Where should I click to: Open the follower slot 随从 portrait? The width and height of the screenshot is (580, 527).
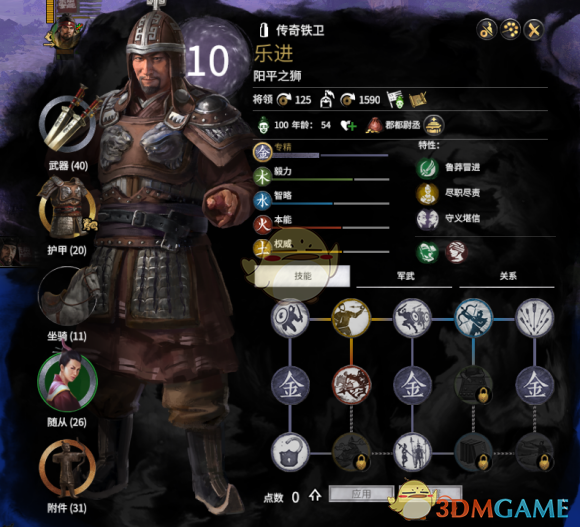click(x=67, y=382)
